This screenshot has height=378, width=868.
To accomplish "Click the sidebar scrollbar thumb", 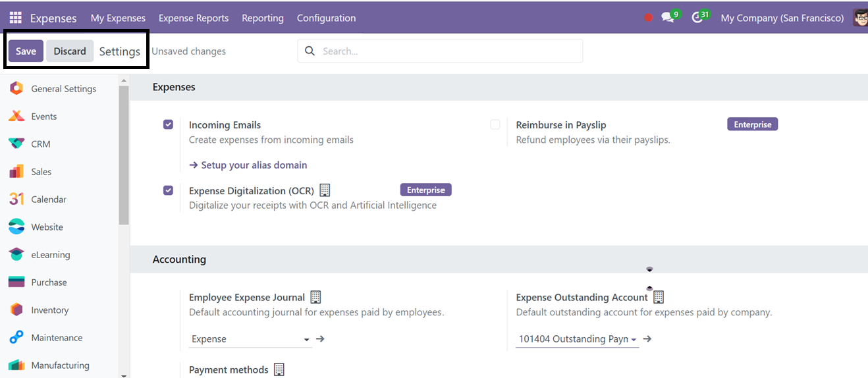I will pyautogui.click(x=124, y=155).
